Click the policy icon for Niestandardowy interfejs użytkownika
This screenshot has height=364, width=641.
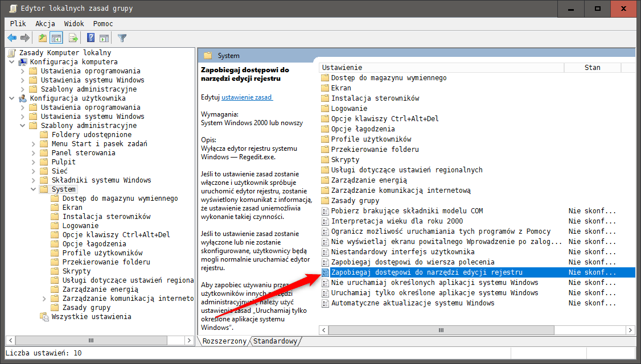click(x=325, y=252)
